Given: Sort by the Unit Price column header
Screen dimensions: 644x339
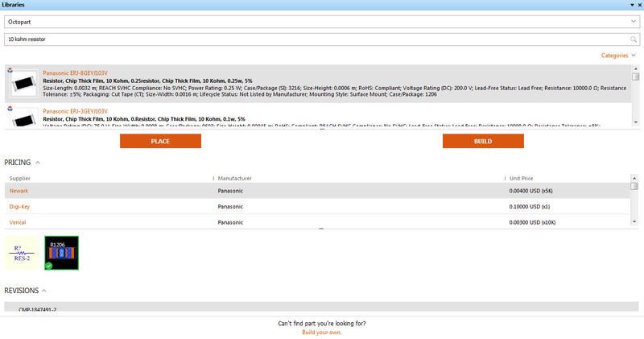Looking at the screenshot, I should (521, 178).
